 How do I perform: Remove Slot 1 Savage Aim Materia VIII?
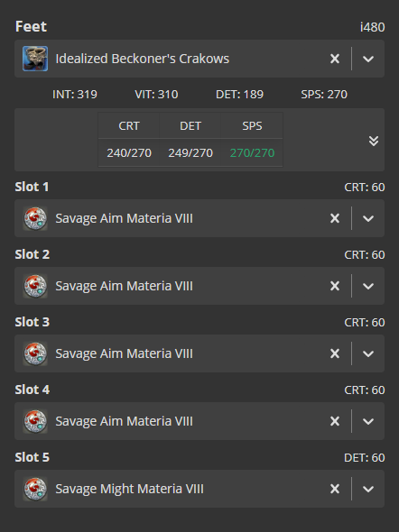tap(335, 218)
